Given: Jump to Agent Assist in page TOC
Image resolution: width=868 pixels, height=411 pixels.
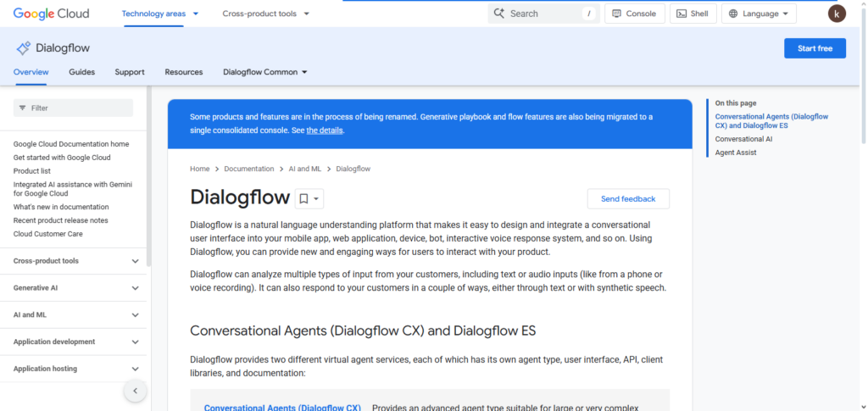Looking at the screenshot, I should (x=736, y=153).
